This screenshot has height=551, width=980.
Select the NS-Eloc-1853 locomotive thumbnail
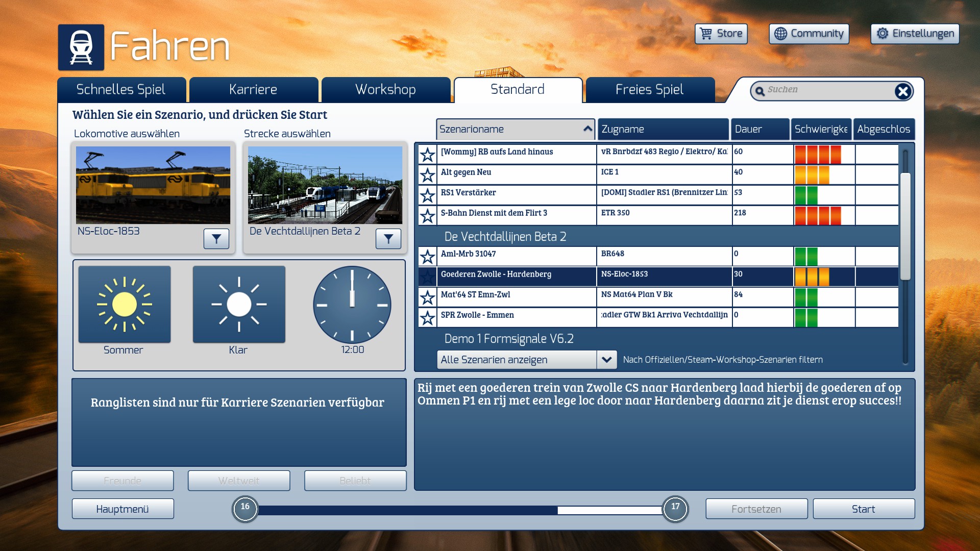coord(153,185)
